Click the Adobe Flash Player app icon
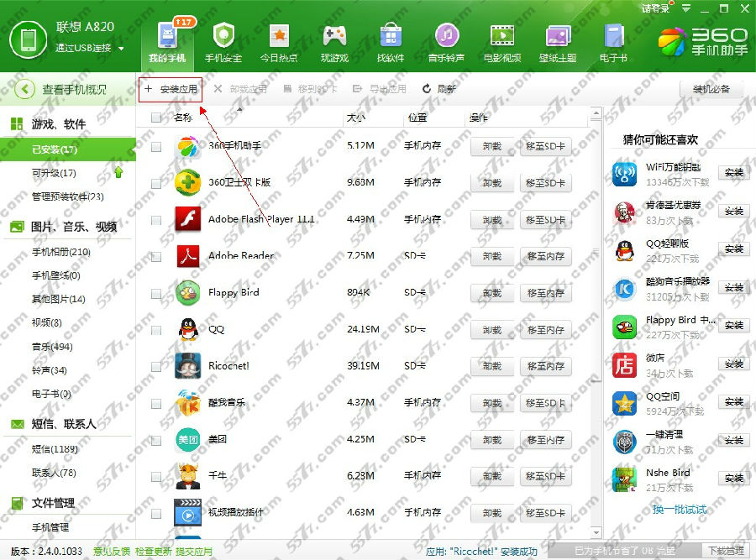 point(187,220)
